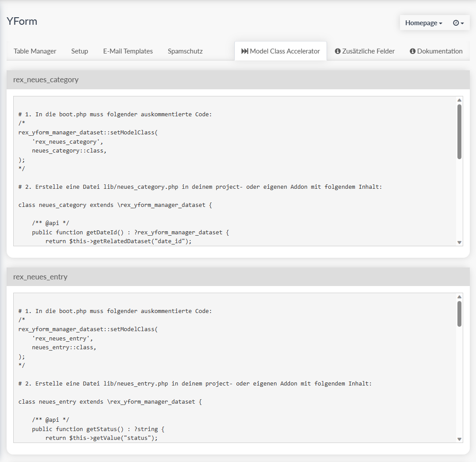
Task: Click the scroll up arrow in rex_neues_category code box
Action: coord(459,100)
